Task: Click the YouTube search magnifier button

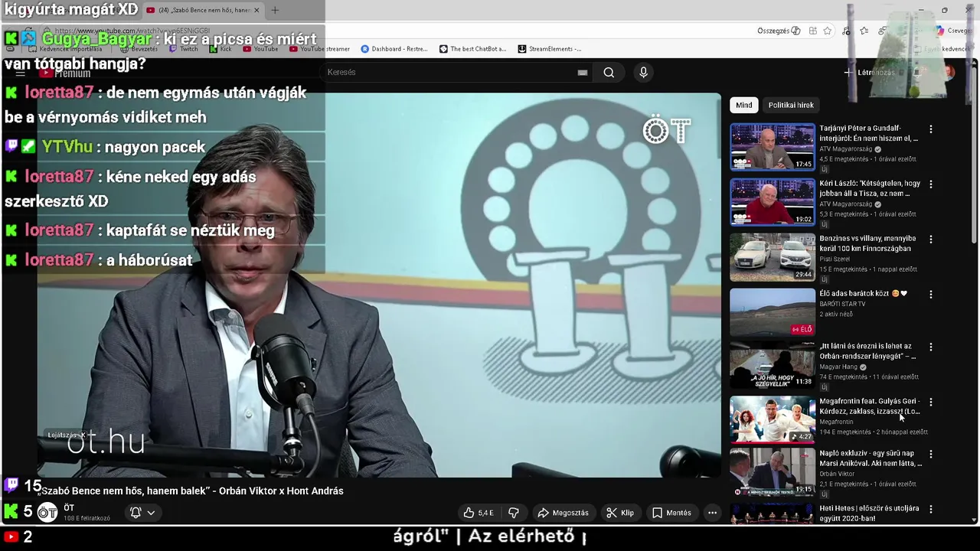Action: click(x=609, y=73)
